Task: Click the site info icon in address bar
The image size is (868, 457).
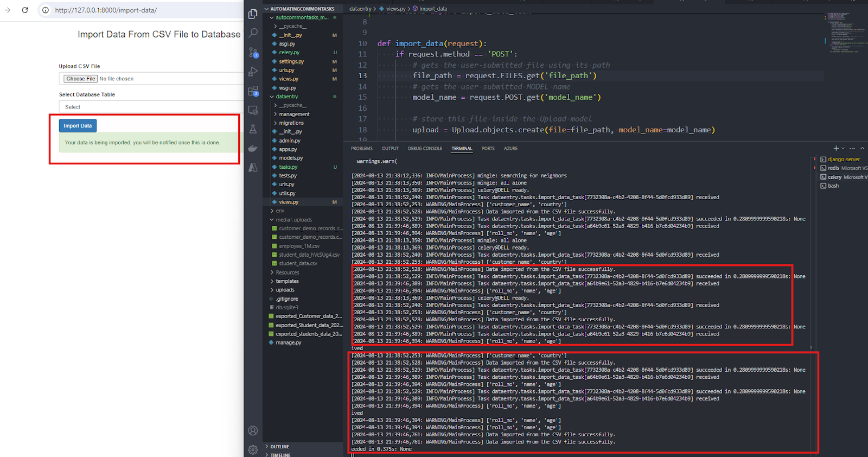Action: click(x=46, y=10)
